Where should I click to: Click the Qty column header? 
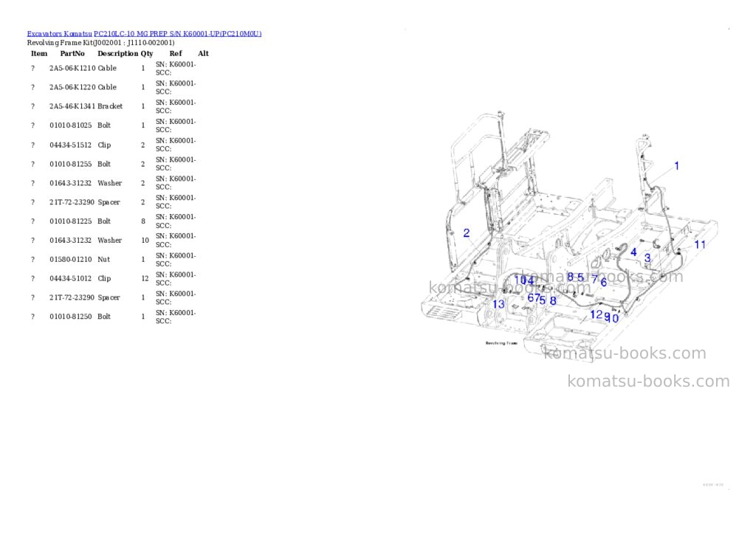click(x=147, y=53)
